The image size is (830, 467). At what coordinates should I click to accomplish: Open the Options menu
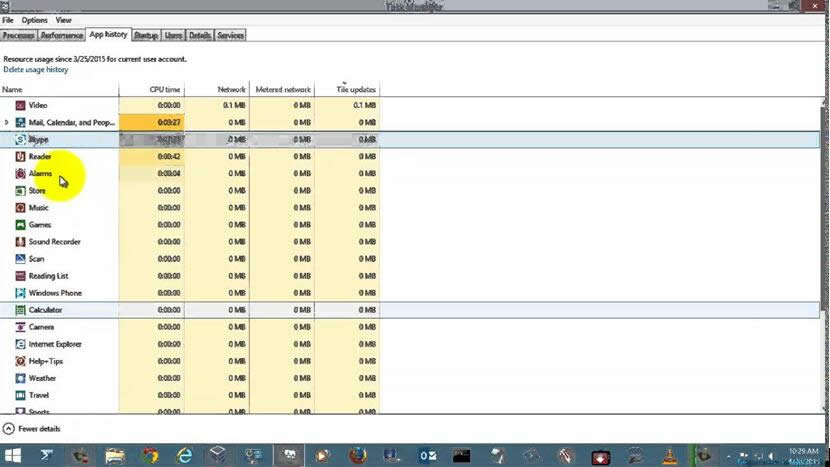pos(34,20)
